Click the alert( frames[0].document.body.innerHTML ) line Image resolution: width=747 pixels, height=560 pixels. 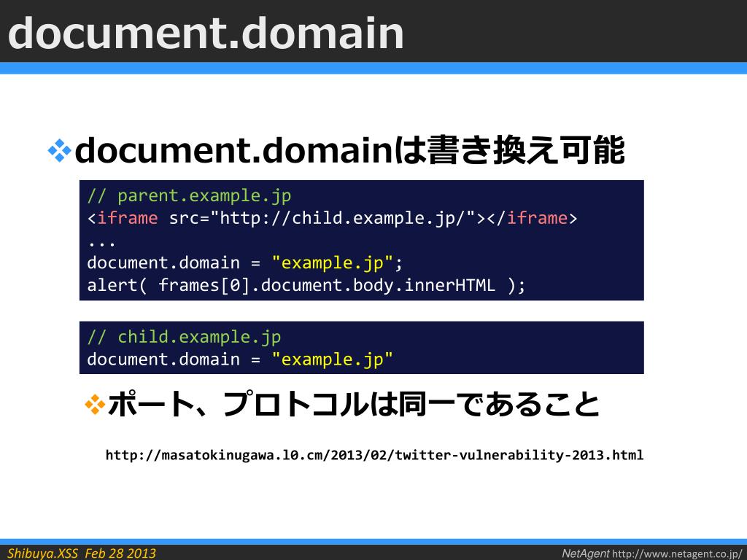(306, 285)
